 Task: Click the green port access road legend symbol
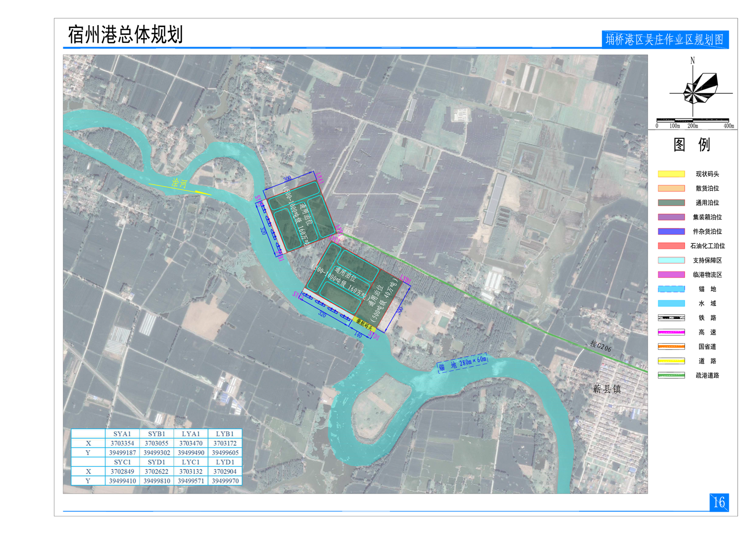[x=671, y=376]
